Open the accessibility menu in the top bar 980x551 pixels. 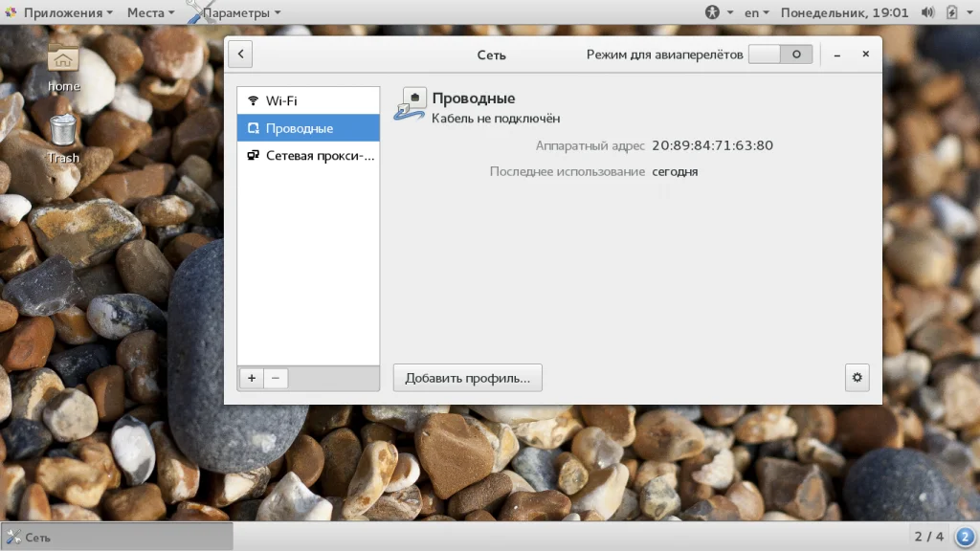click(719, 12)
